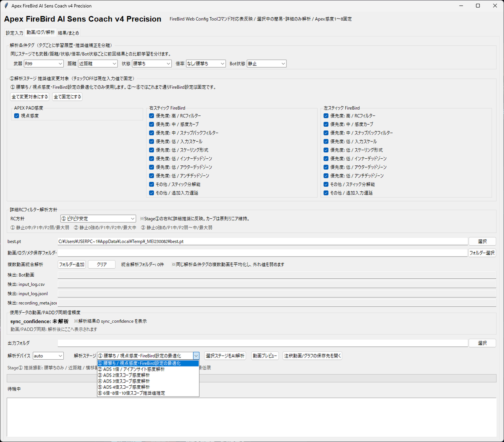Viewport: 504px width, 442px height.
Task: Switch to the 設定入力 tab
Action: 14,33
